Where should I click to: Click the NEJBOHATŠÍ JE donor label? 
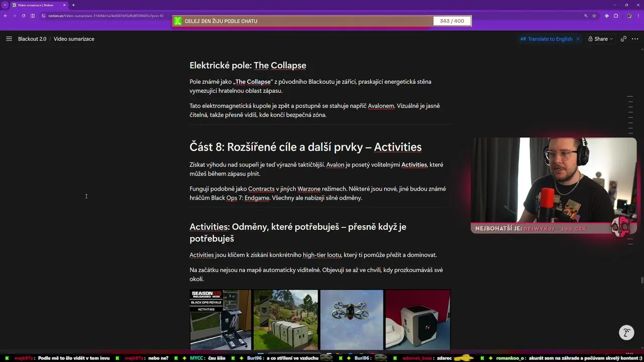pos(531,229)
